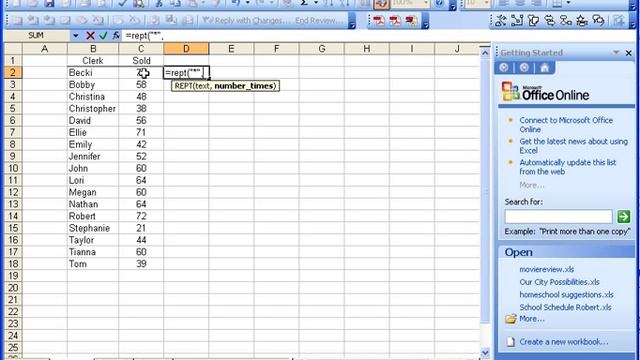Click End Review on the Reviewing toolbar
The height and width of the screenshot is (360, 640).
[x=319, y=20]
